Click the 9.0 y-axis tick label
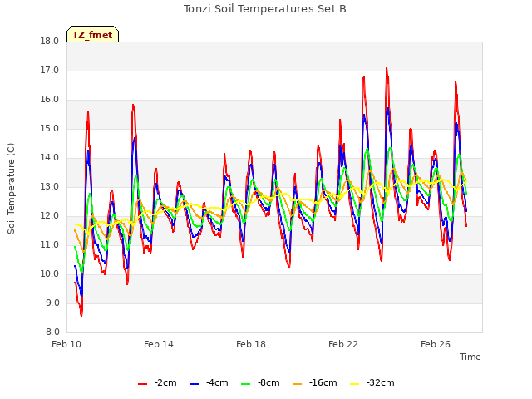 [52, 303]
